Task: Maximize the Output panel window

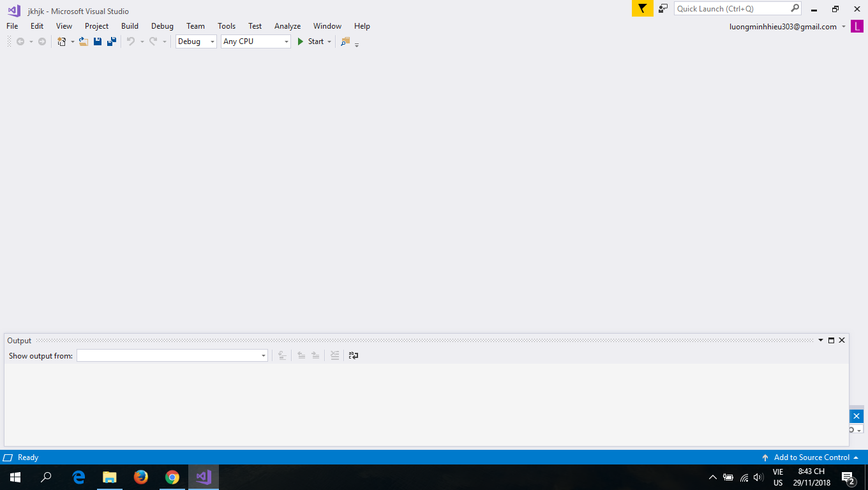Action: coord(831,340)
